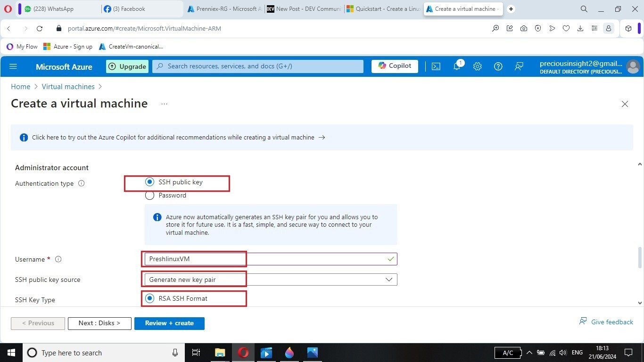
Task: Click the Upgrade button in Azure header
Action: [127, 66]
